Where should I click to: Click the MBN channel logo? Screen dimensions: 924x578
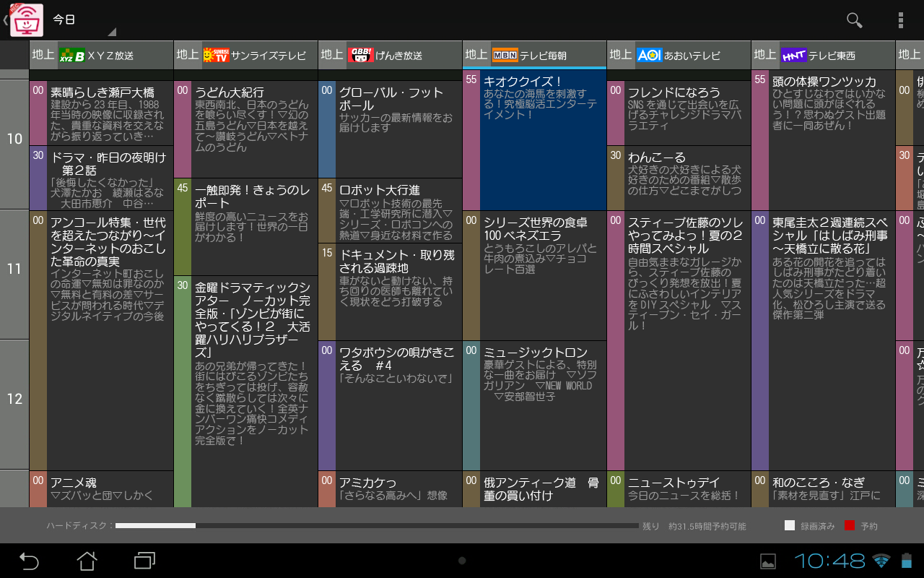(x=505, y=55)
